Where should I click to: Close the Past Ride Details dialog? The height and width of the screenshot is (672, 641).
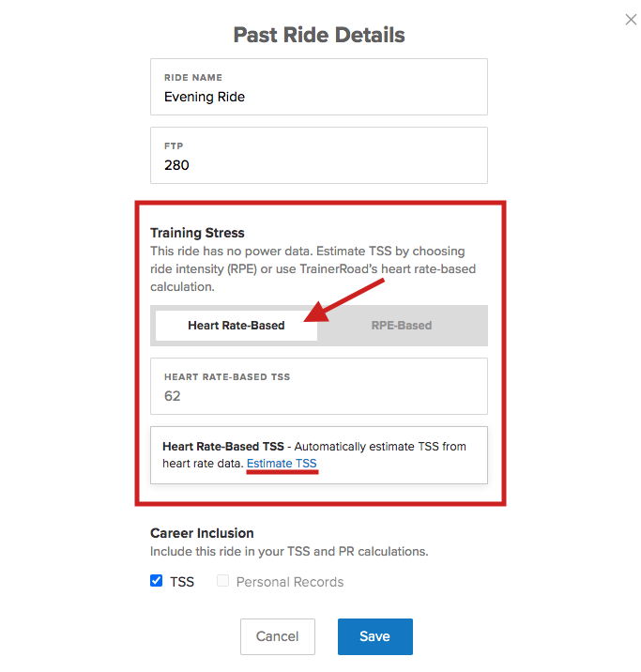pyautogui.click(x=631, y=20)
